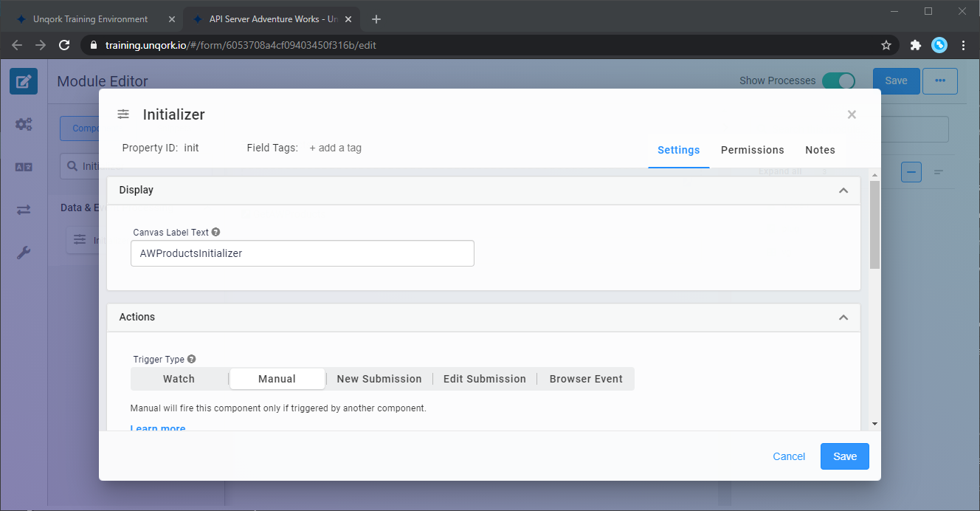The image size is (980, 511).
Task: Open the Notes tab
Action: coord(820,150)
